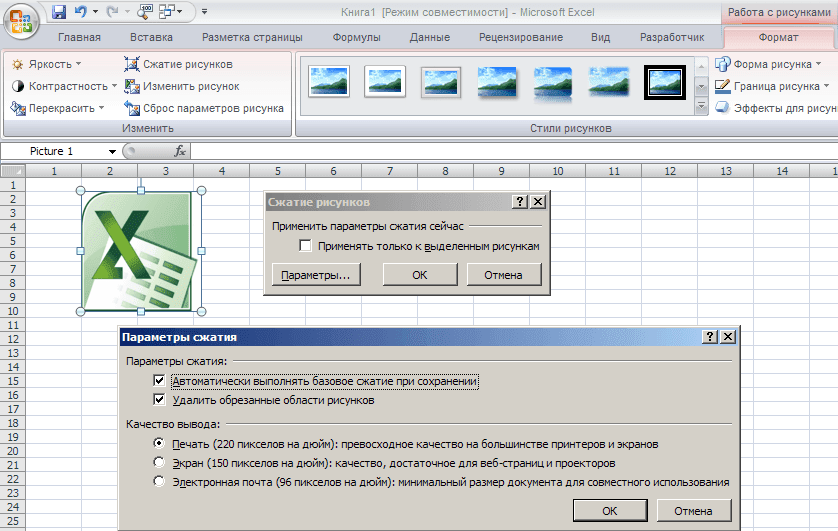The height and width of the screenshot is (531, 838).
Task: Select Печать (220 пикселов на дюйм) option
Action: [159, 443]
